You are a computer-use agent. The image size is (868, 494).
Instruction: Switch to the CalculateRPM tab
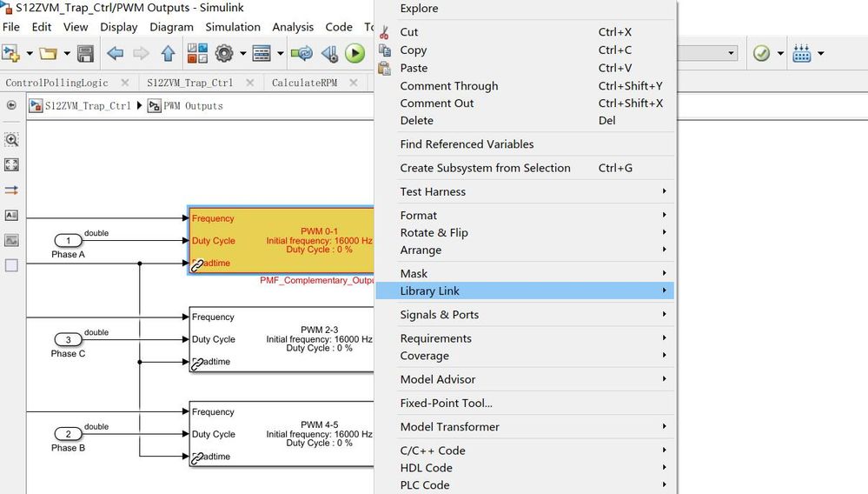coord(304,83)
